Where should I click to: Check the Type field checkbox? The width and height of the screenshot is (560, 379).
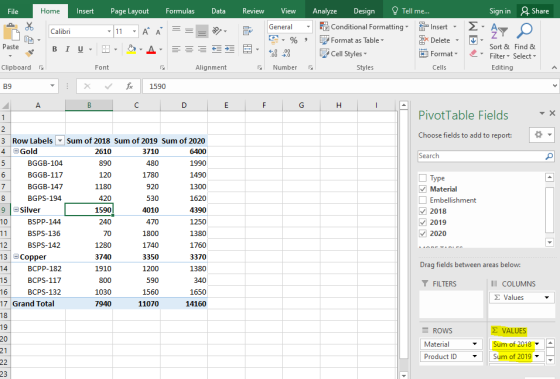point(423,178)
